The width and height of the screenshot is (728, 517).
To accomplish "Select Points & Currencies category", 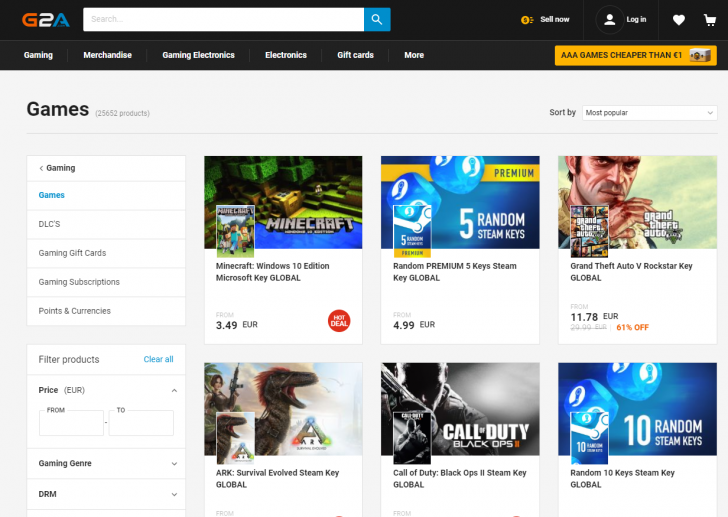I will pos(106,311).
